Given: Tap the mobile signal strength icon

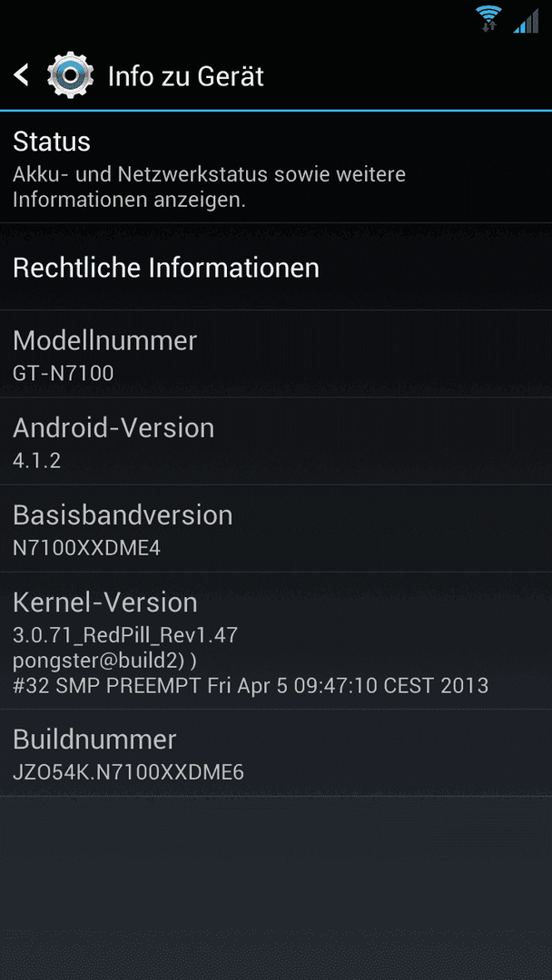Looking at the screenshot, I should point(526,20).
